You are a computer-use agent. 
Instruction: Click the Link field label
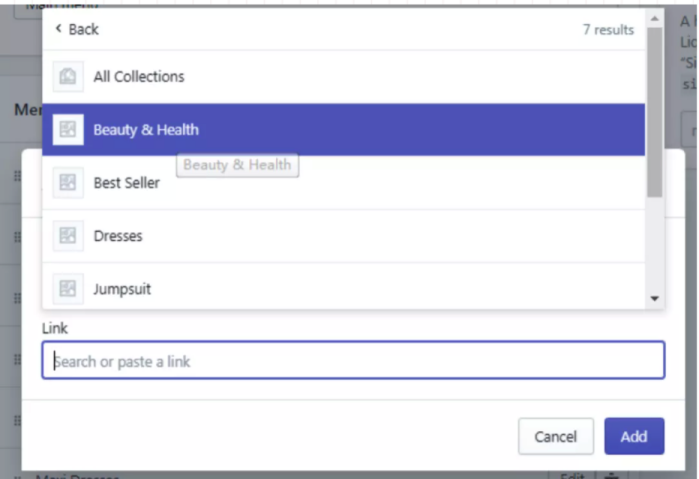pos(54,328)
